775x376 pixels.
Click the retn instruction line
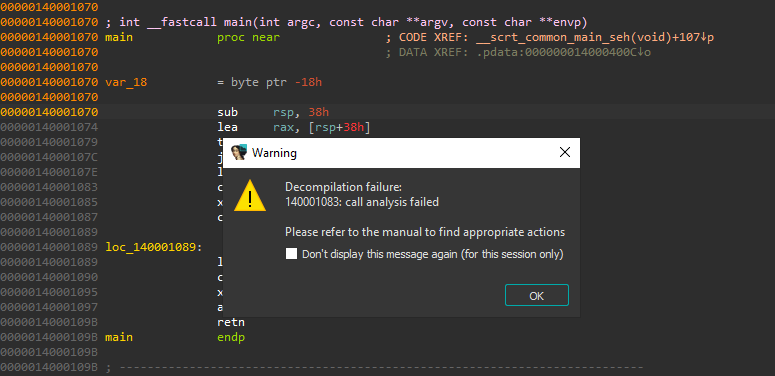[231, 323]
